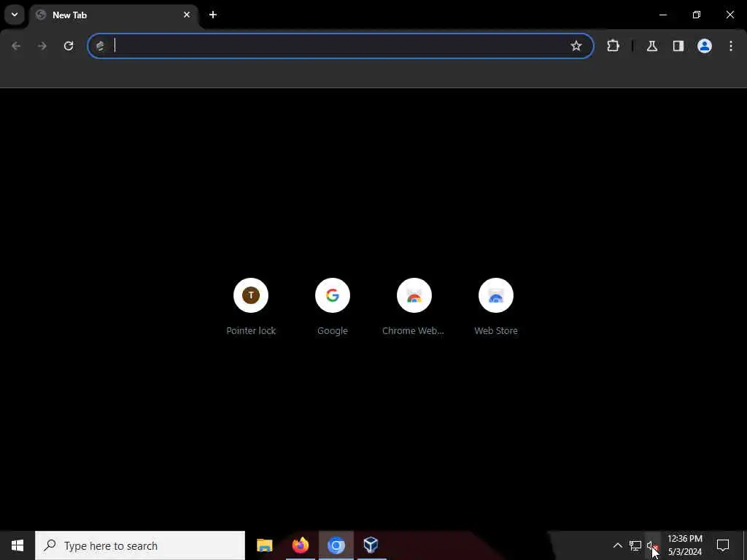Toggle the side panel

[678, 46]
